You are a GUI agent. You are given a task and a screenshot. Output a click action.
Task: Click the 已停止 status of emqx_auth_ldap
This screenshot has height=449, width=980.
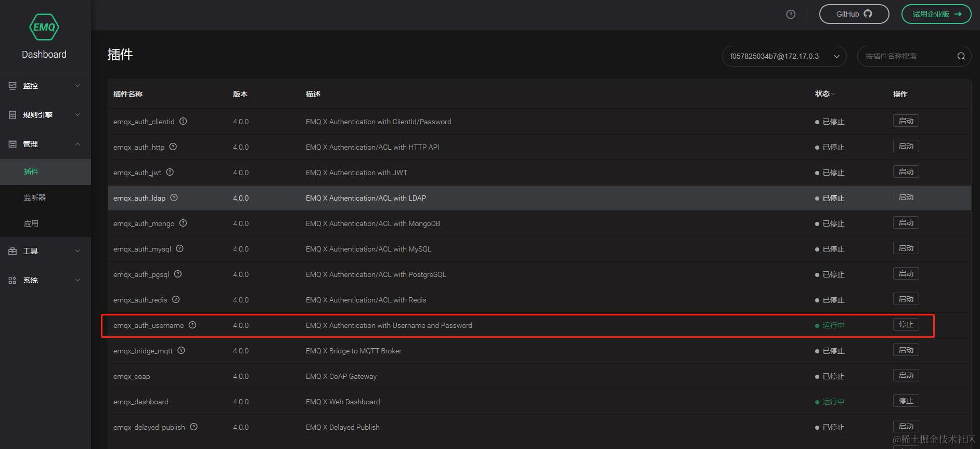click(830, 198)
